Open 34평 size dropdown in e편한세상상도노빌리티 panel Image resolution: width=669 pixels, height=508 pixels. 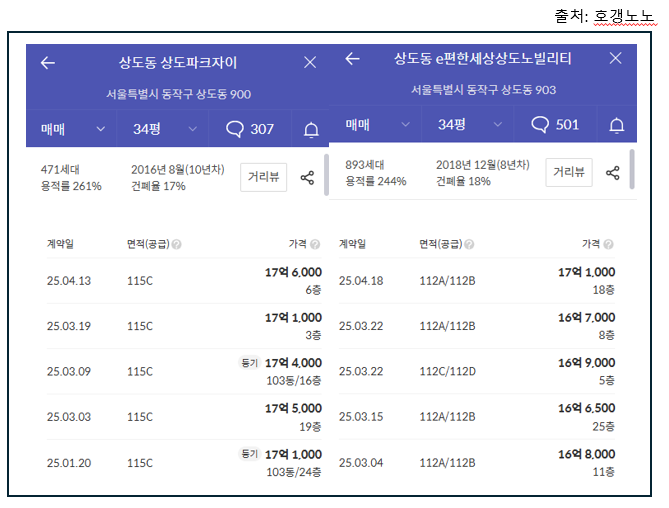coord(469,125)
